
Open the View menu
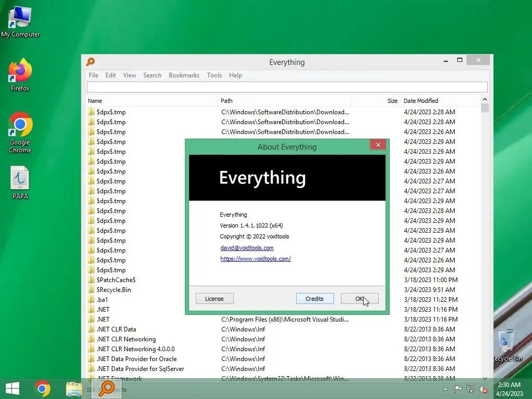[129, 75]
